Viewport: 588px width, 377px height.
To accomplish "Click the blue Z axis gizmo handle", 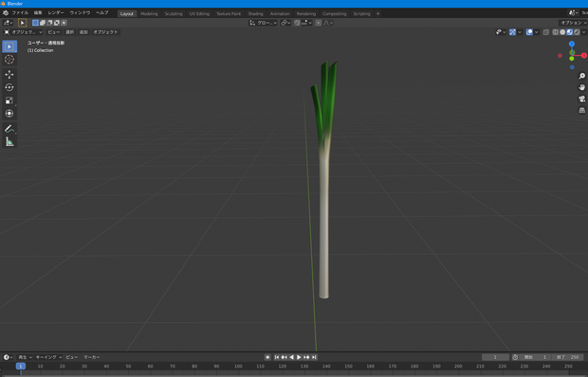I will pyautogui.click(x=572, y=44).
